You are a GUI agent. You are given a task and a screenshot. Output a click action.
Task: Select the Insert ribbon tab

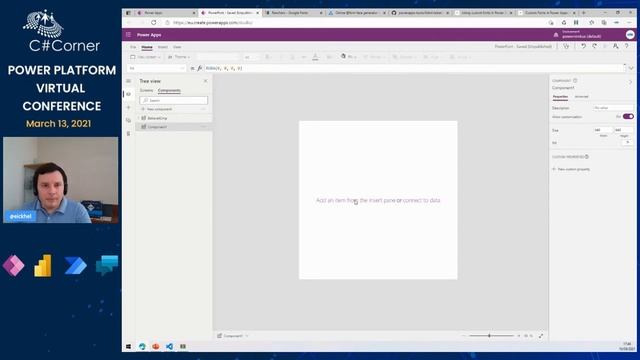pos(162,47)
